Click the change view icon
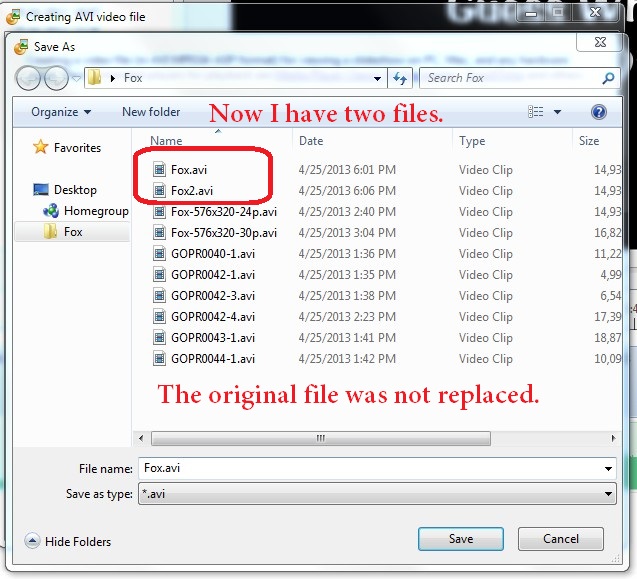The height and width of the screenshot is (579, 637). click(x=535, y=112)
